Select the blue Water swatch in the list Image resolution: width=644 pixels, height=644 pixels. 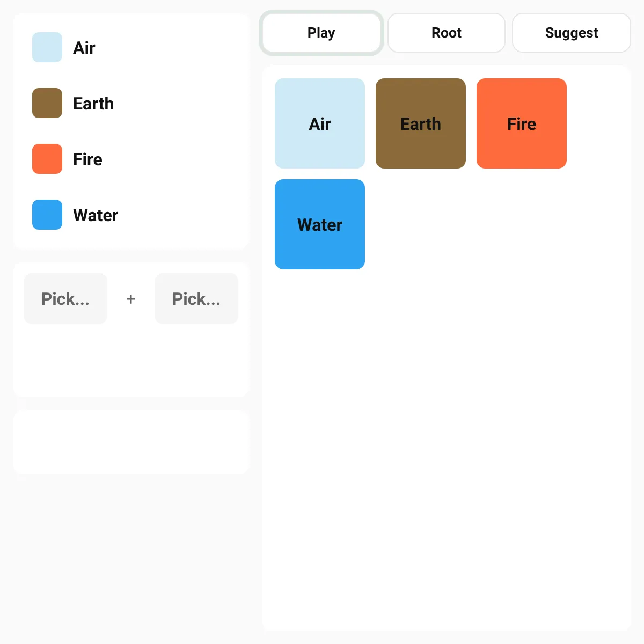[47, 215]
